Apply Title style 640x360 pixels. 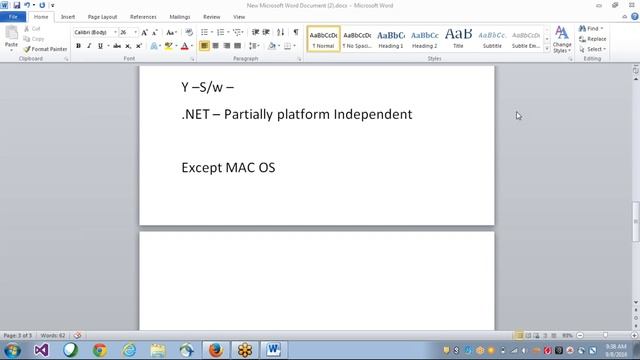458,39
